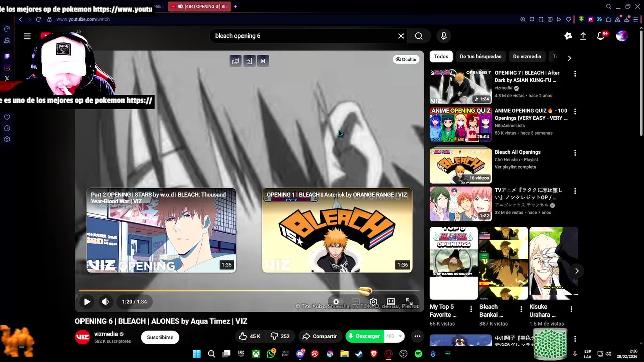This screenshot has width=644, height=362.
Task: Go back in browser history
Action: coord(20,19)
